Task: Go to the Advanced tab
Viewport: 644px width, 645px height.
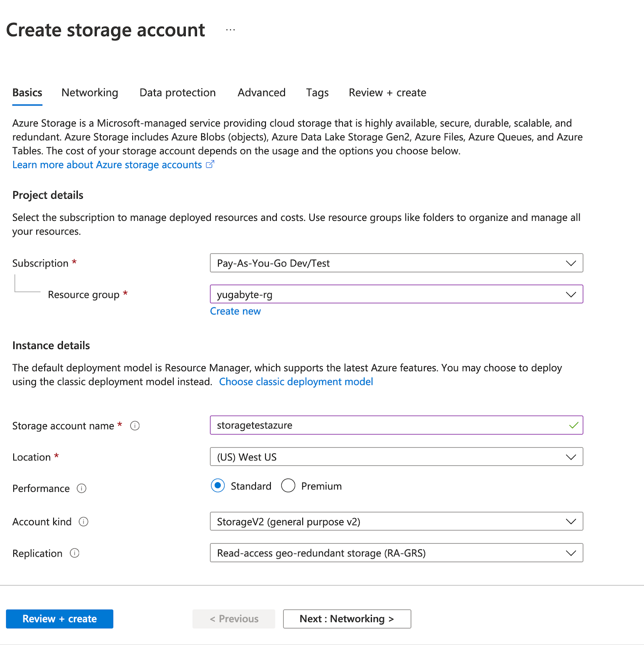Action: tap(262, 93)
